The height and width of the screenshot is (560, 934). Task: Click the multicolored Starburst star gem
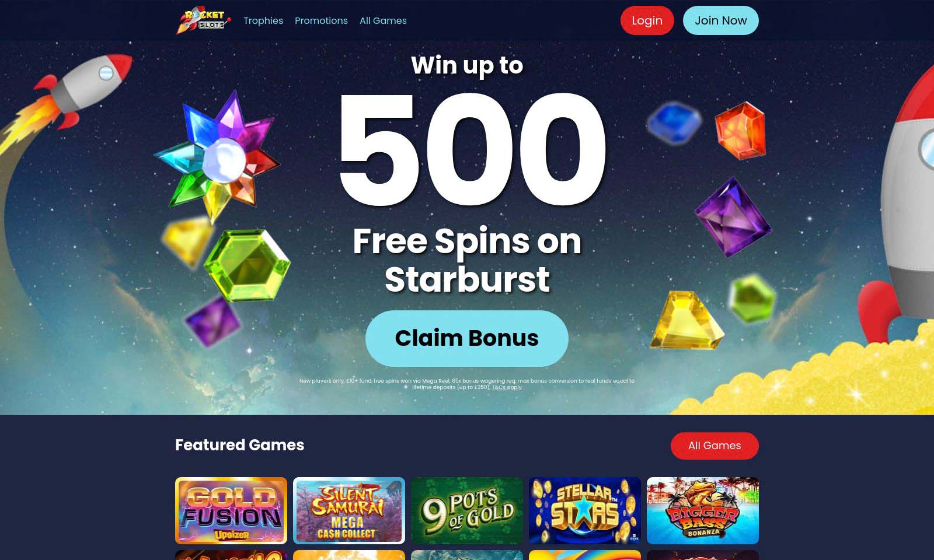pyautogui.click(x=218, y=156)
